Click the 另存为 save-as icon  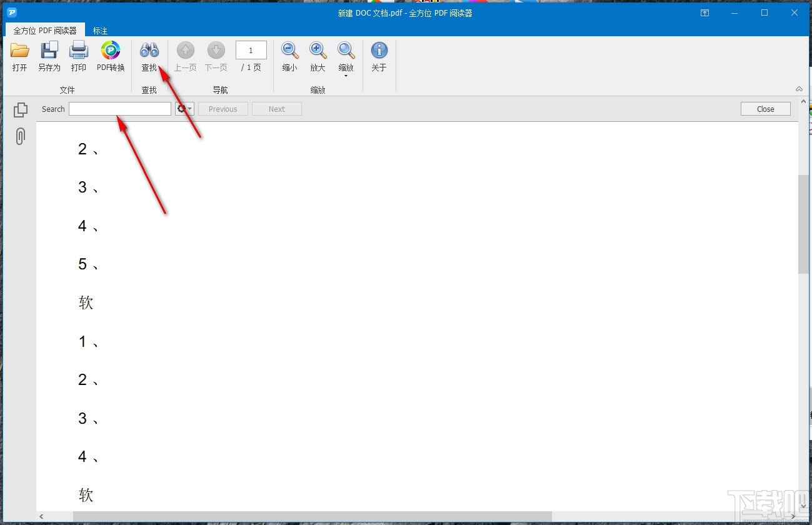49,56
